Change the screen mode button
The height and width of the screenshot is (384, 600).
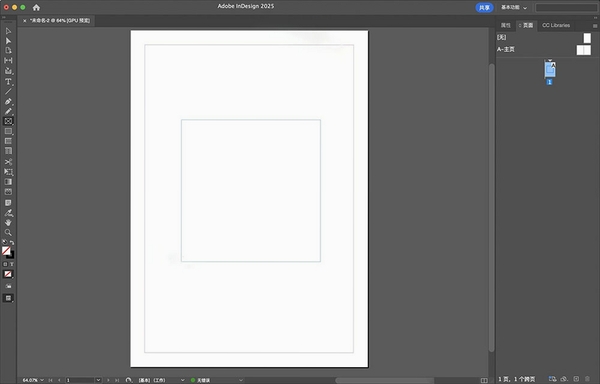[8, 298]
